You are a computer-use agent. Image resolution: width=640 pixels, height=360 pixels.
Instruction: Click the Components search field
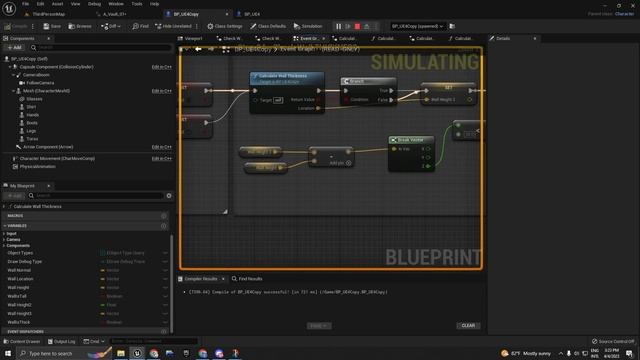click(100, 48)
